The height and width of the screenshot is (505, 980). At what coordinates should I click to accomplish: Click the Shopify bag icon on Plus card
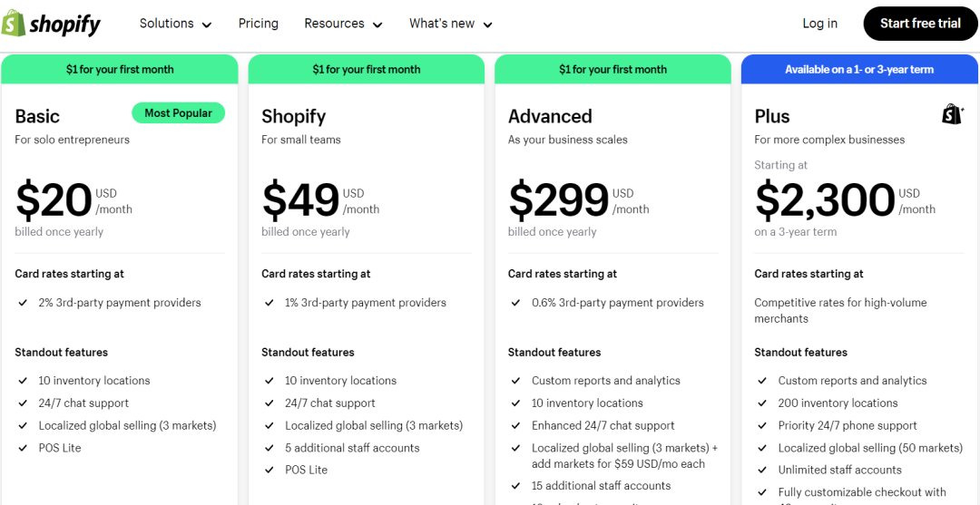tap(952, 114)
